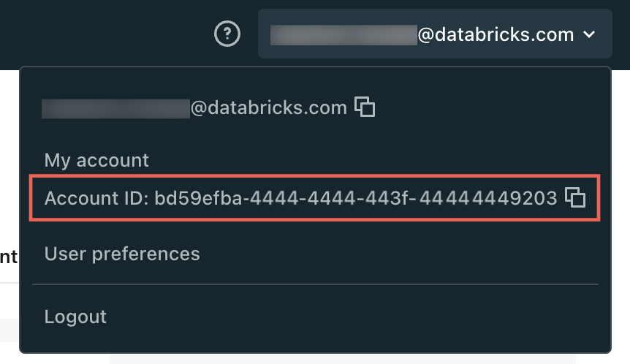The width and height of the screenshot is (630, 364).
Task: Click the email address in the dropdown menu
Action: tap(194, 108)
